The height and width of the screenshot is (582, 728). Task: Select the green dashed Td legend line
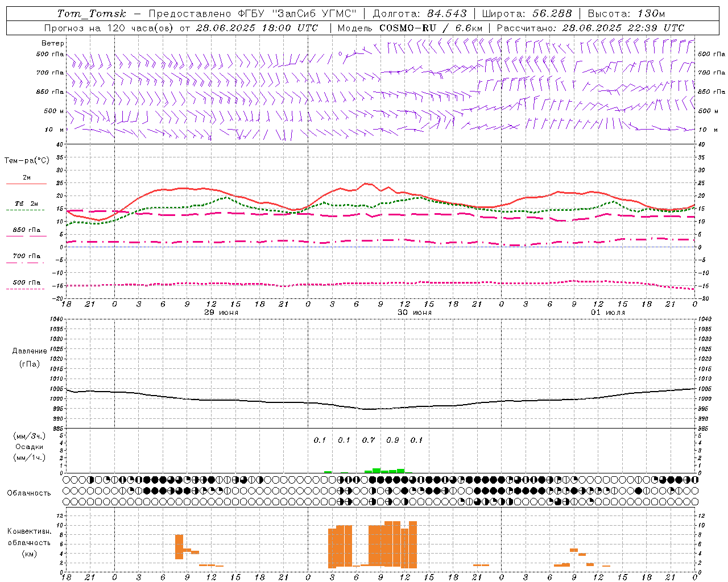point(25,210)
